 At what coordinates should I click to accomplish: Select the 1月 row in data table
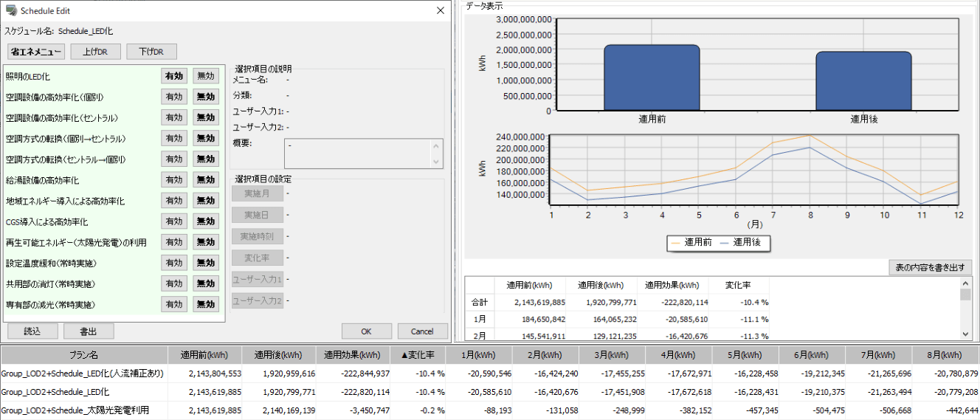click(617, 319)
